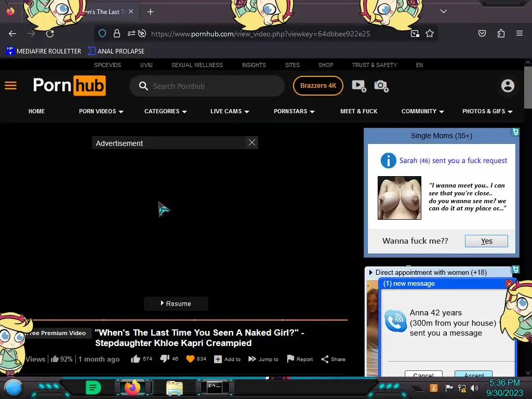Expand the PHOTOS & GIFS dropdown
532x399 pixels.
[x=487, y=111]
